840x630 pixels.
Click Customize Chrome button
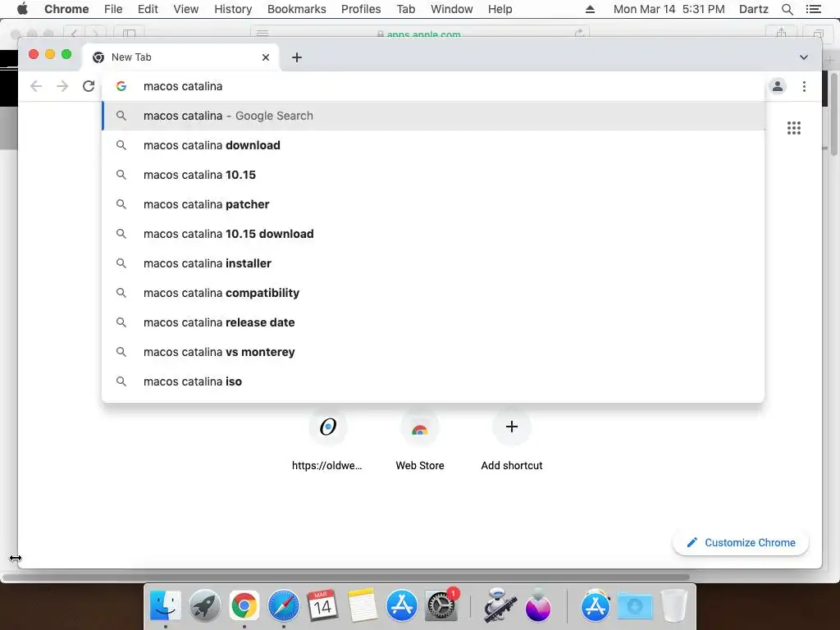pyautogui.click(x=741, y=543)
